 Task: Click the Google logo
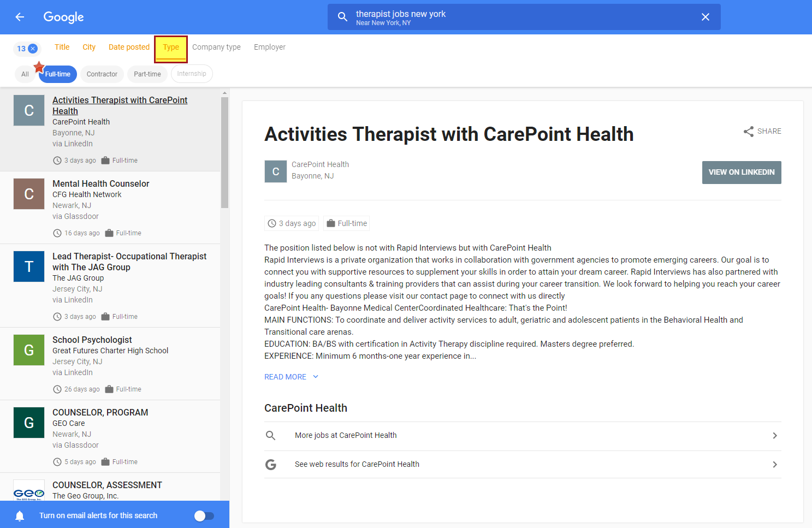(x=63, y=17)
